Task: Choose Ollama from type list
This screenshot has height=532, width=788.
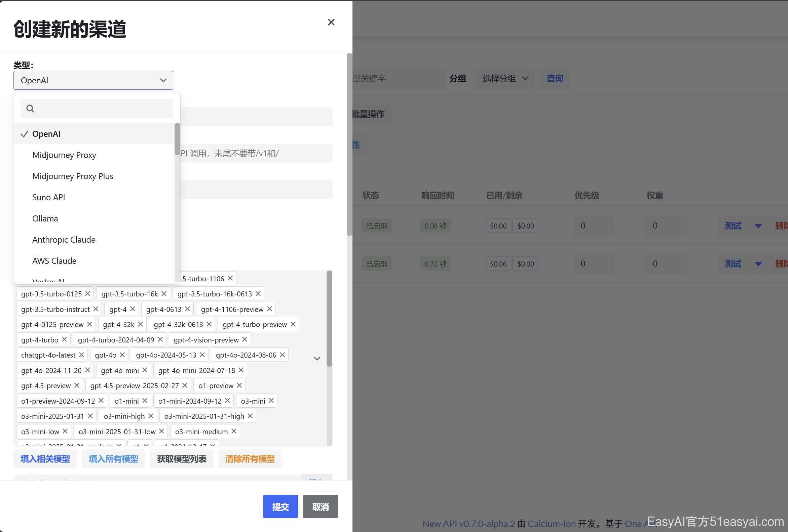Action: click(x=94, y=218)
